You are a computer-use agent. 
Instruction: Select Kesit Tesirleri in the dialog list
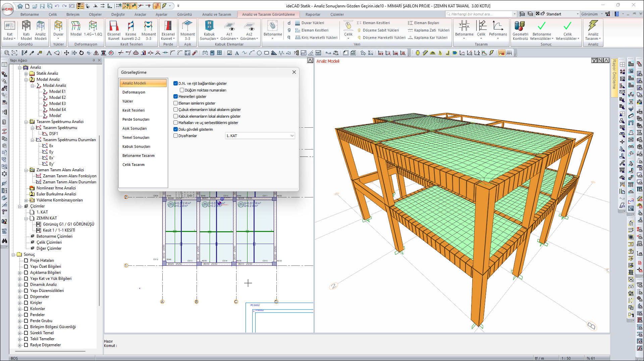(133, 110)
